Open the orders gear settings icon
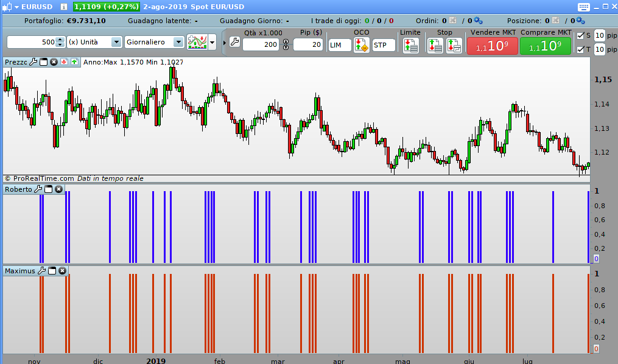The width and height of the screenshot is (618, 364). [478, 21]
